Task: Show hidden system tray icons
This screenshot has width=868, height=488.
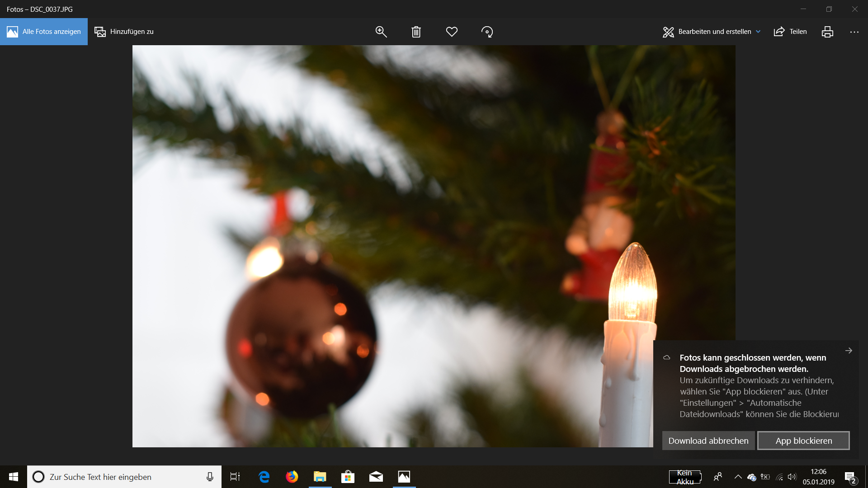Action: [738, 477]
